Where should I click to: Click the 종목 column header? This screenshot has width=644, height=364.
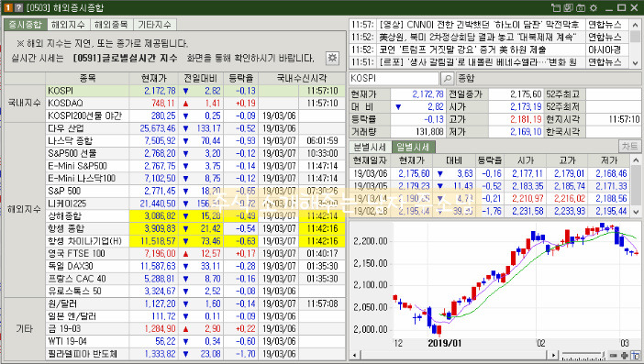(87, 78)
